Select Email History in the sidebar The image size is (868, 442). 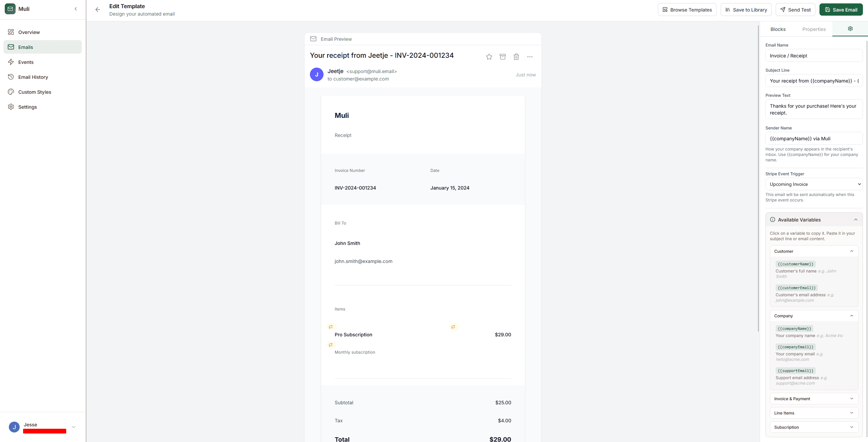tap(33, 77)
